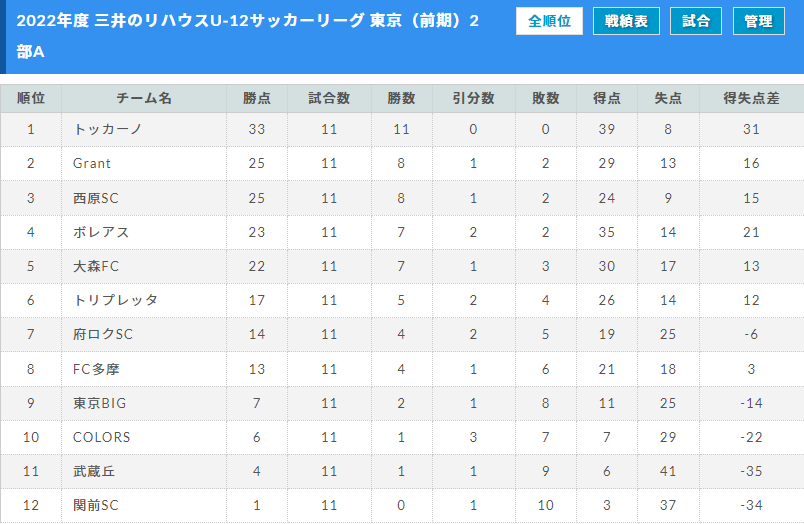Viewport: 804px width, 524px height.
Task: Click the 大森FC team name
Action: (96, 266)
